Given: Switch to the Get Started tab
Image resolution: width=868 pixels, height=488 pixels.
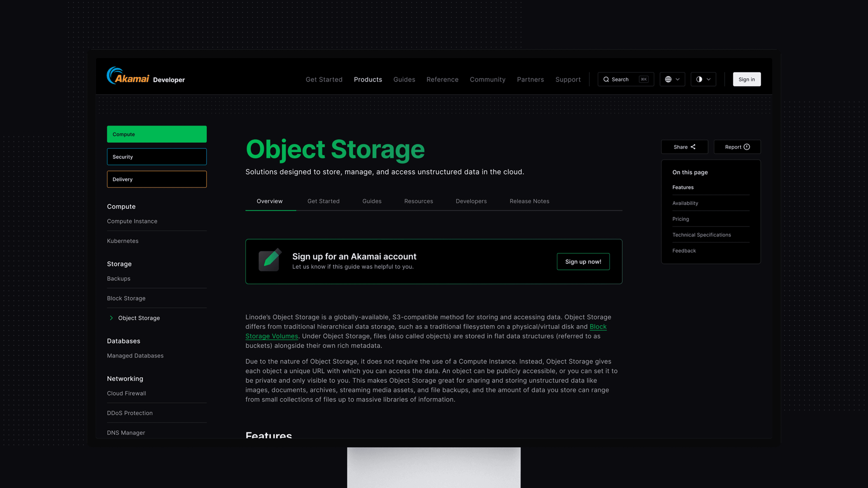Looking at the screenshot, I should (x=323, y=201).
